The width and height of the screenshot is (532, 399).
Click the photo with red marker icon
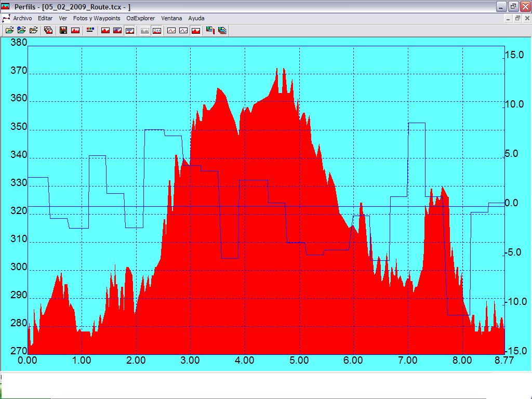(210, 31)
